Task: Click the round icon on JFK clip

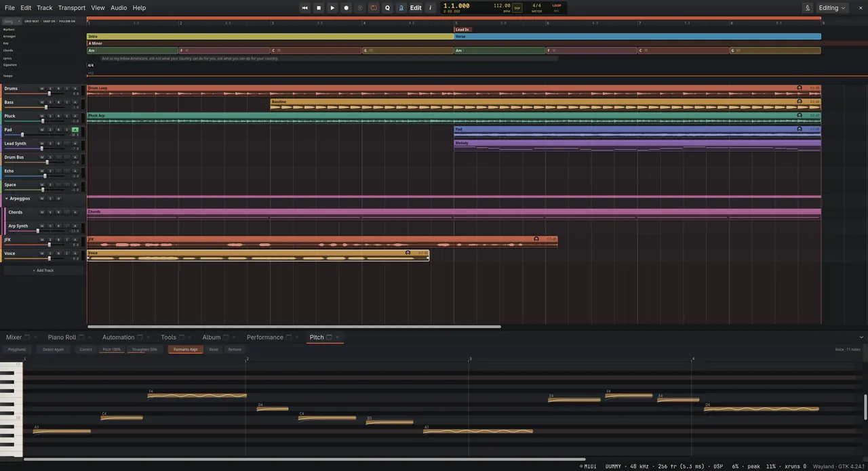Action: click(536, 239)
